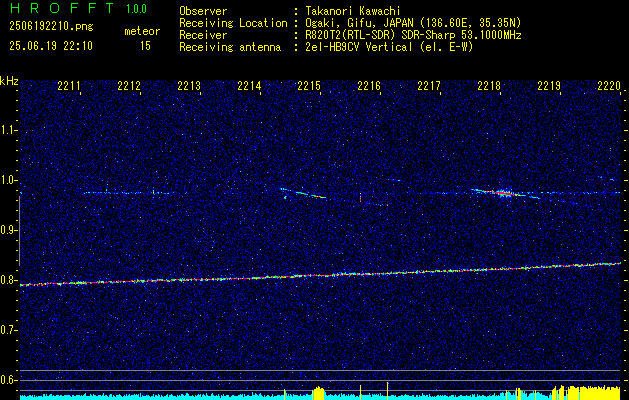629x400 pixels.
Task: Click the 1.1 frequency axis label
Action: click(8, 130)
